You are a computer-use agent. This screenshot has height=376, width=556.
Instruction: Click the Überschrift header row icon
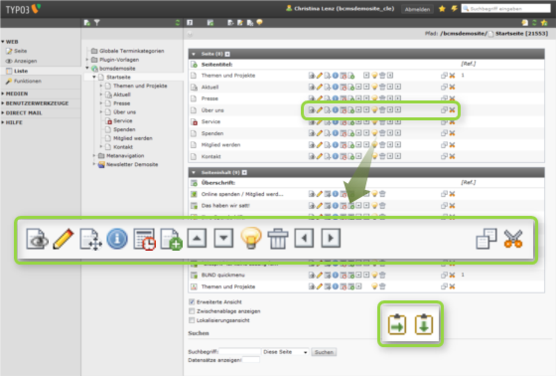point(194,183)
